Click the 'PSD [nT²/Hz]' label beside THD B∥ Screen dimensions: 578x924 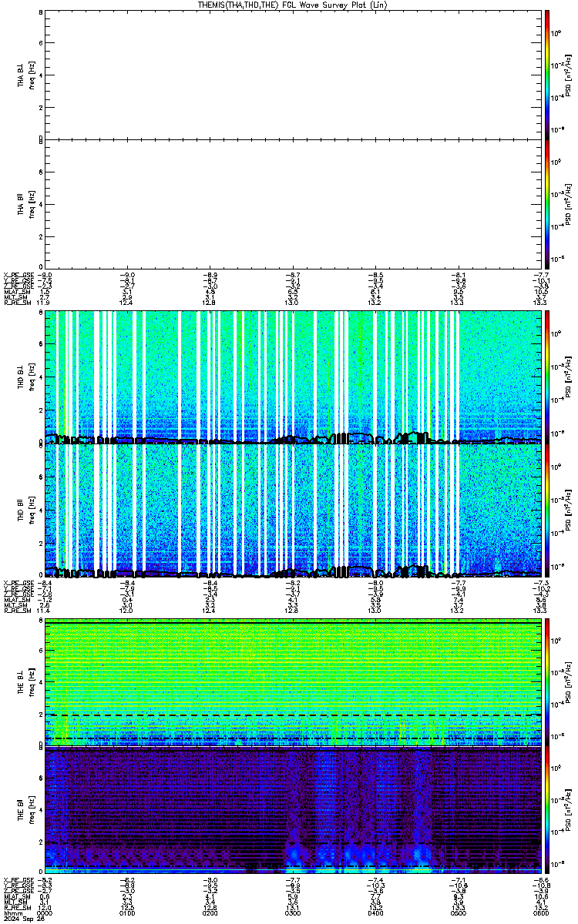(x=568, y=511)
